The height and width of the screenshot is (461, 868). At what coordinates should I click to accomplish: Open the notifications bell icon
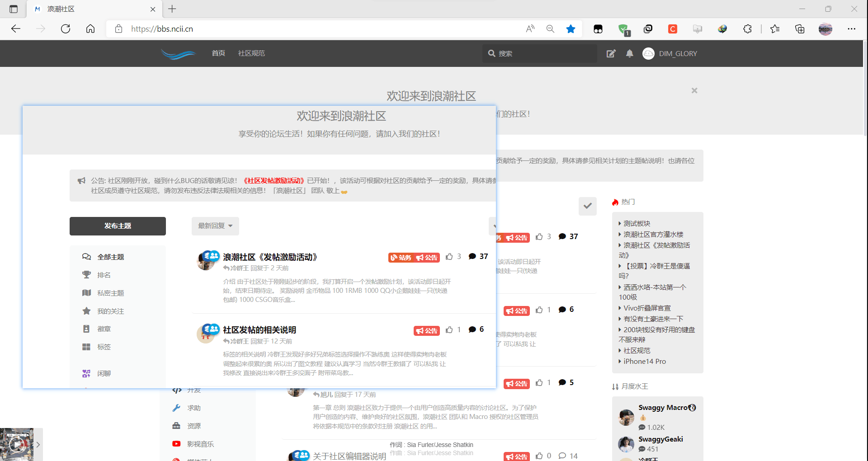coord(629,54)
